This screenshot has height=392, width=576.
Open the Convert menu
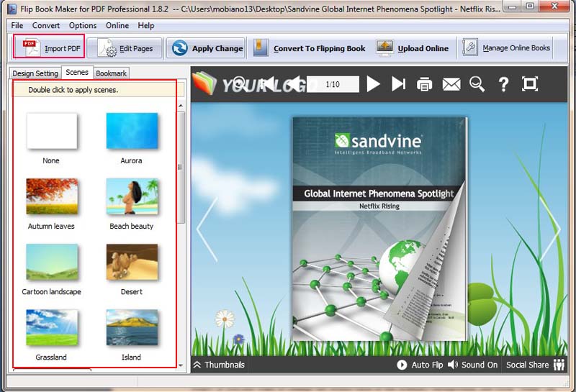(x=46, y=25)
